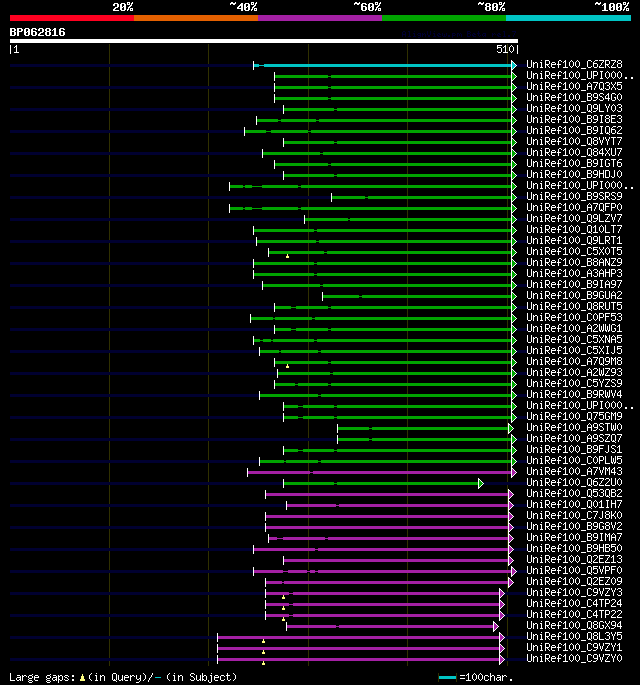Open the UniRef100_Q10LT7 hit

coord(574,229)
